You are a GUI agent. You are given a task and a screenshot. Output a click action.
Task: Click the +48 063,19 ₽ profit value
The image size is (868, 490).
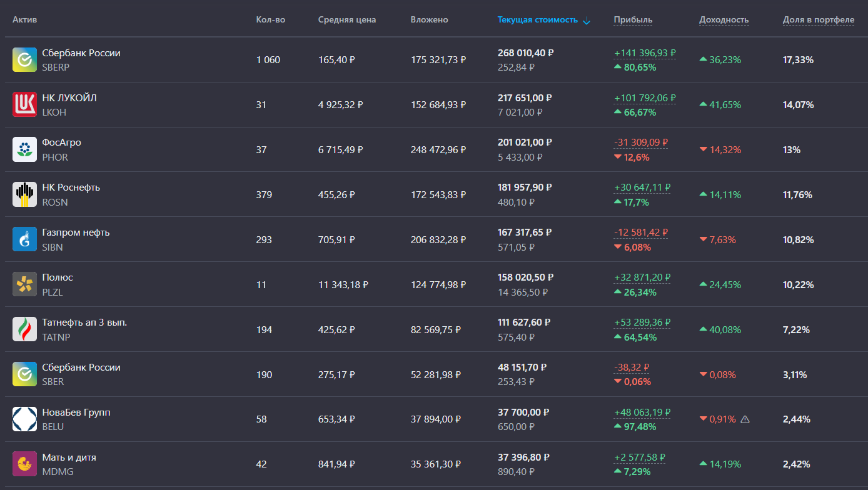click(x=642, y=412)
